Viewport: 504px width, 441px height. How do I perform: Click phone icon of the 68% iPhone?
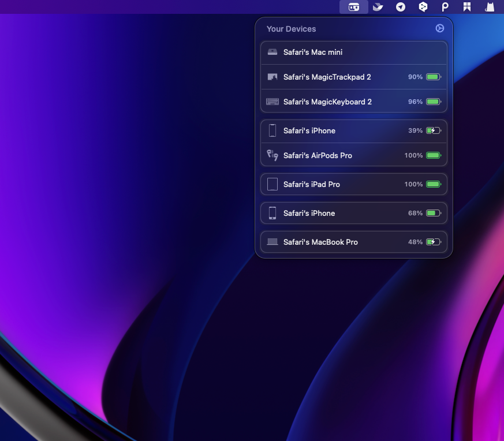pyautogui.click(x=272, y=213)
